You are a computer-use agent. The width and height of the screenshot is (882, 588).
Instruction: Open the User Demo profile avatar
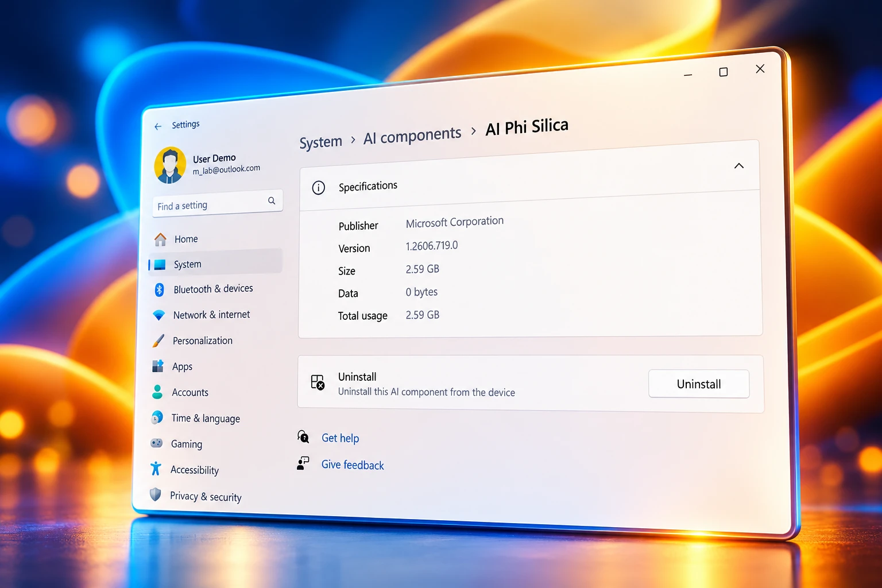(x=170, y=165)
